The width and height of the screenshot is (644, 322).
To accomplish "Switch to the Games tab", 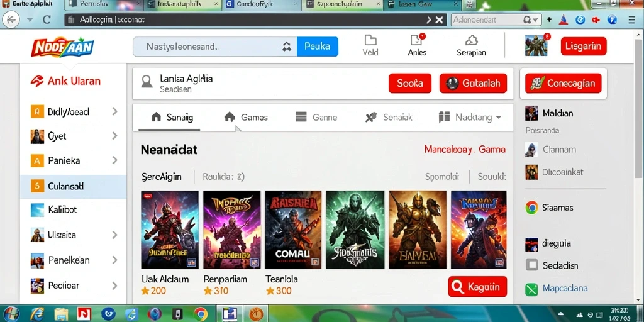I will (x=246, y=118).
